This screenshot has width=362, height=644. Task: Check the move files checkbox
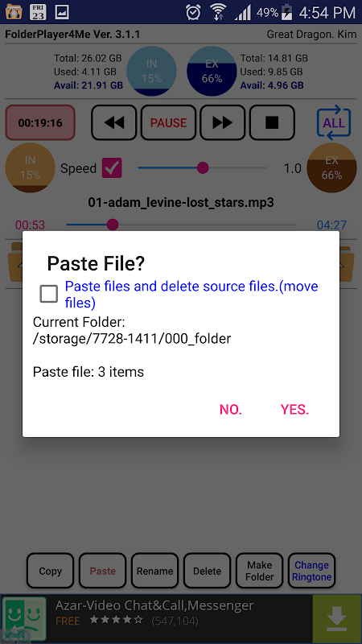tap(48, 294)
